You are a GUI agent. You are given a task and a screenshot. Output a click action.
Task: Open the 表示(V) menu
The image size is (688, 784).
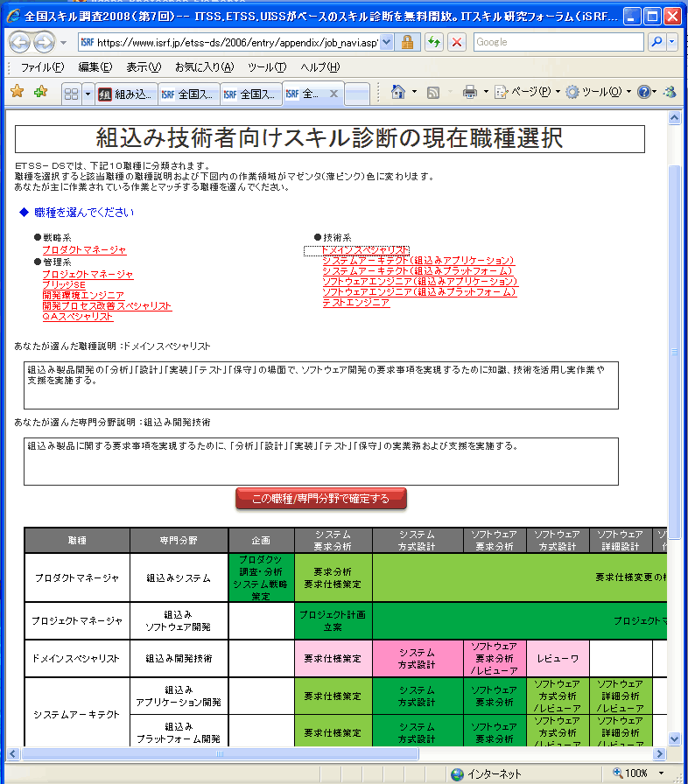pyautogui.click(x=144, y=67)
